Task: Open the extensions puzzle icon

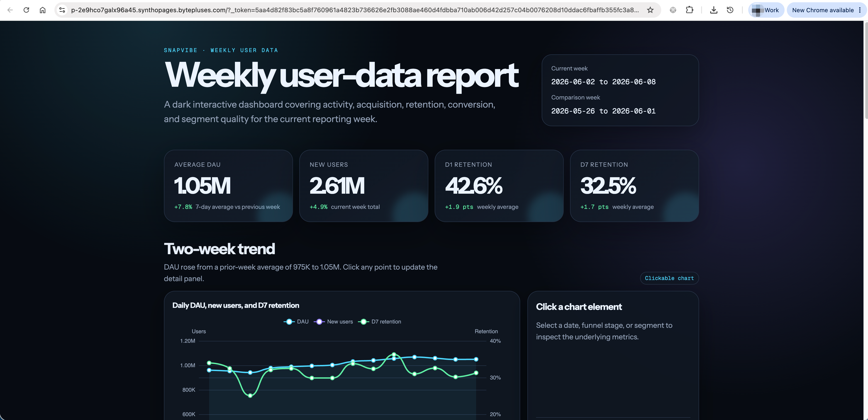Action: (x=689, y=10)
